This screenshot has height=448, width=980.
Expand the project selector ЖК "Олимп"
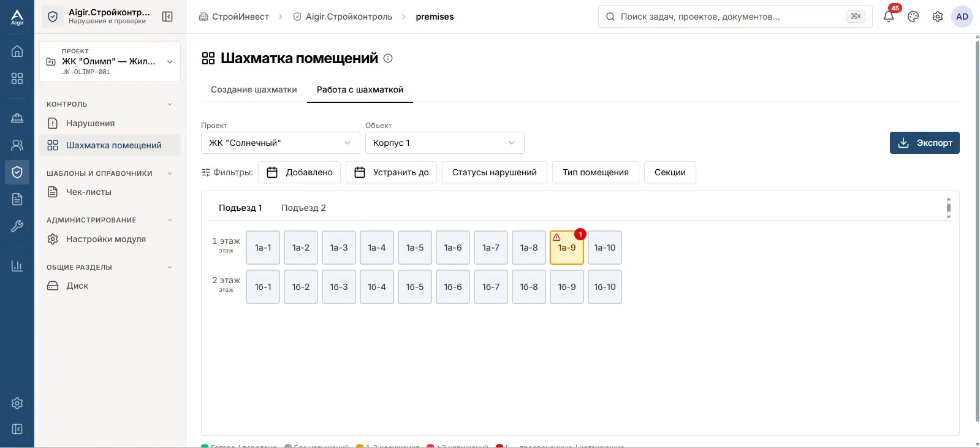[110, 61]
